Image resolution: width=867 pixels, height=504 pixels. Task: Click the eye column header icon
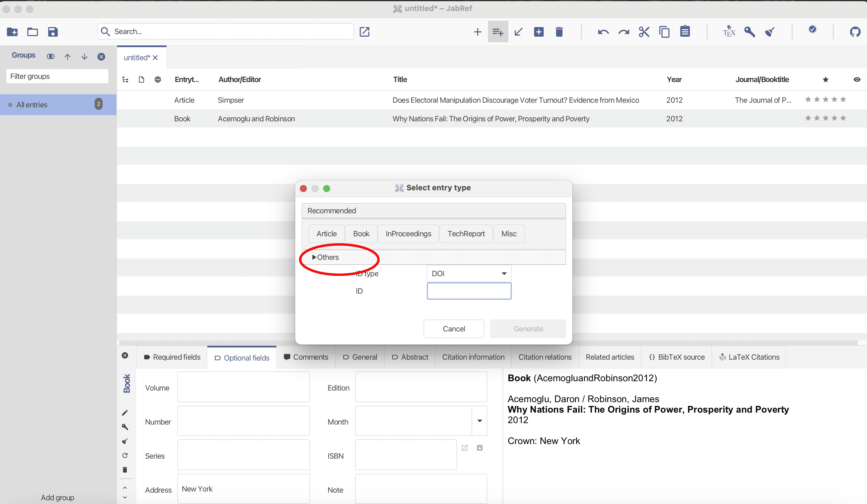pos(857,80)
